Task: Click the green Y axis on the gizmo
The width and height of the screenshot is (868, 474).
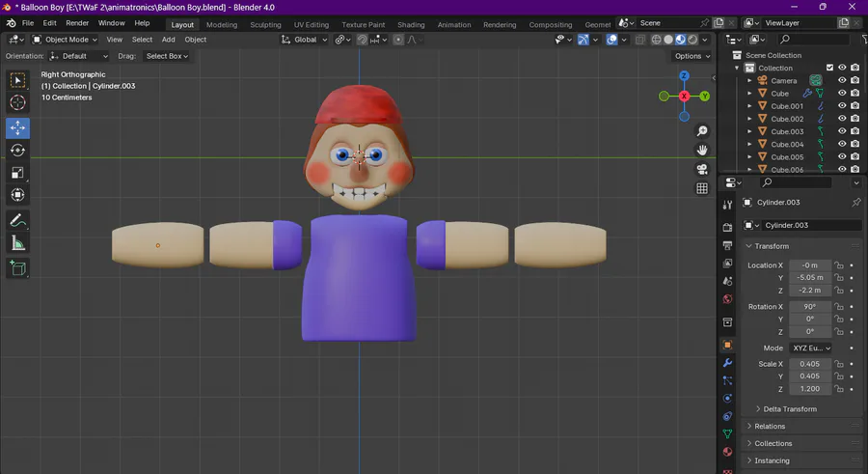Action: click(705, 96)
